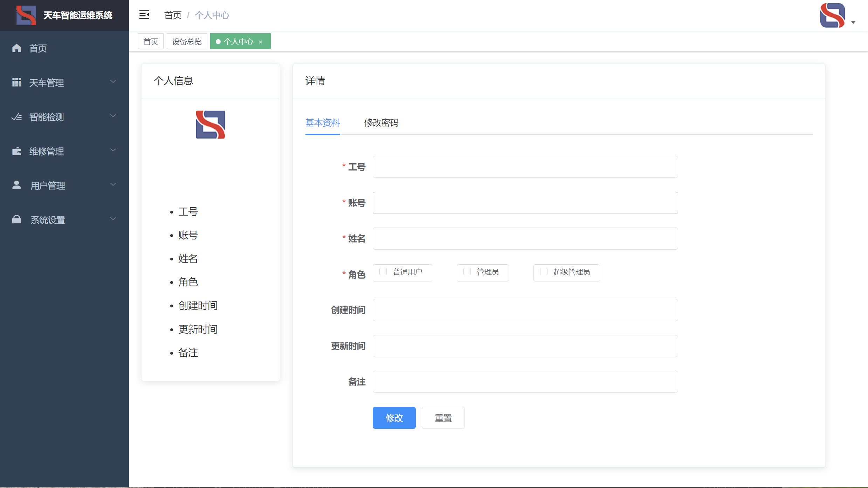This screenshot has height=488, width=868.
Task: Expand the 系统设置 menu chevron
Action: point(113,219)
